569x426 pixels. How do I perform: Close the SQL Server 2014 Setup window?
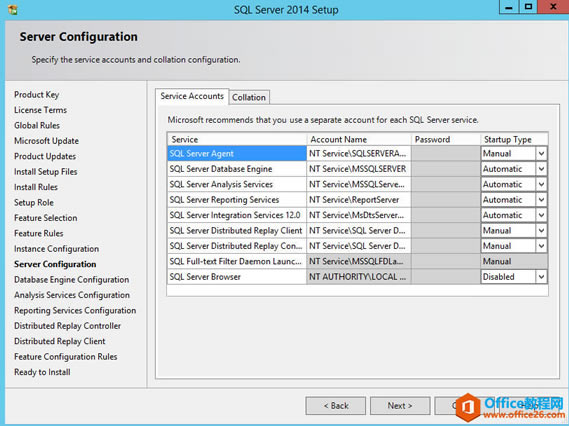(x=553, y=7)
